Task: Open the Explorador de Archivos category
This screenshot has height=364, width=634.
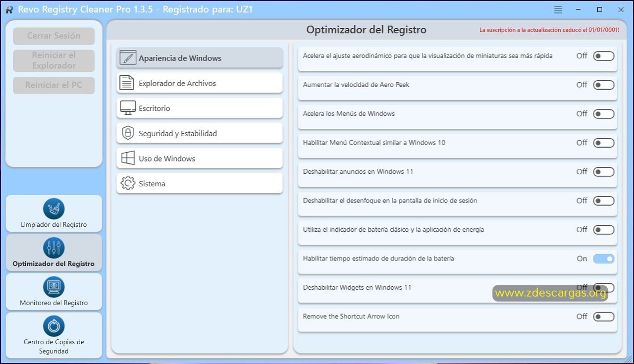Action: point(200,83)
